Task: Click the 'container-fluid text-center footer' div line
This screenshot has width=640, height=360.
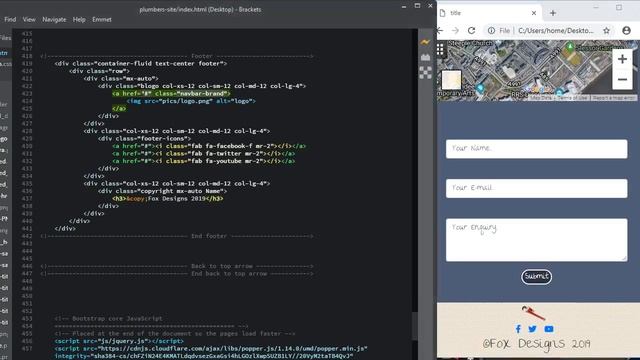Action: [141, 63]
